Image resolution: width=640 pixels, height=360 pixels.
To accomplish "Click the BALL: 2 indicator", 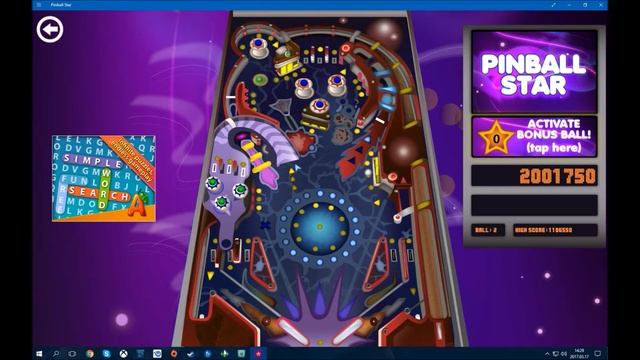I will (488, 230).
